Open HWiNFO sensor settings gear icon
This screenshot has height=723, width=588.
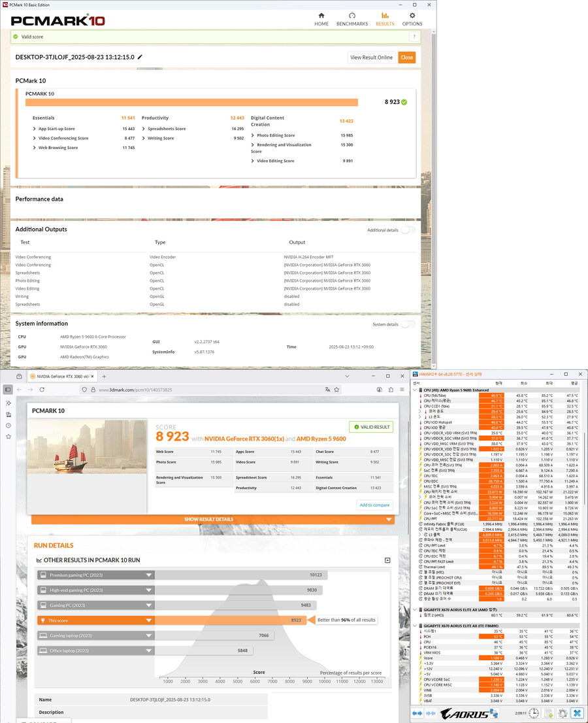[562, 713]
